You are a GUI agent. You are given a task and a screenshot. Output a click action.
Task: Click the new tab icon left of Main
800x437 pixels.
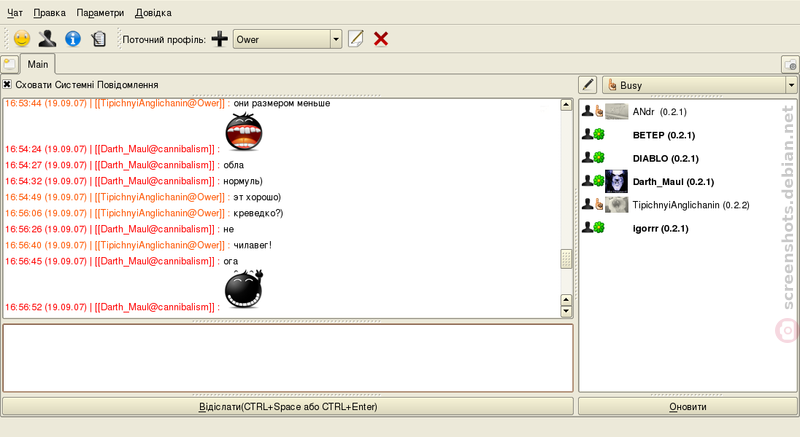[x=9, y=65]
